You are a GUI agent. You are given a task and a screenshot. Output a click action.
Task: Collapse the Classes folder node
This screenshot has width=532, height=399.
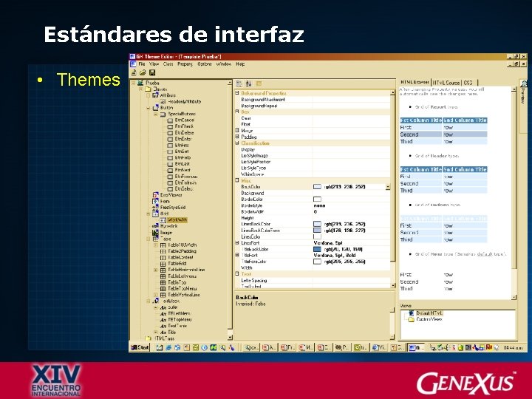coord(140,89)
